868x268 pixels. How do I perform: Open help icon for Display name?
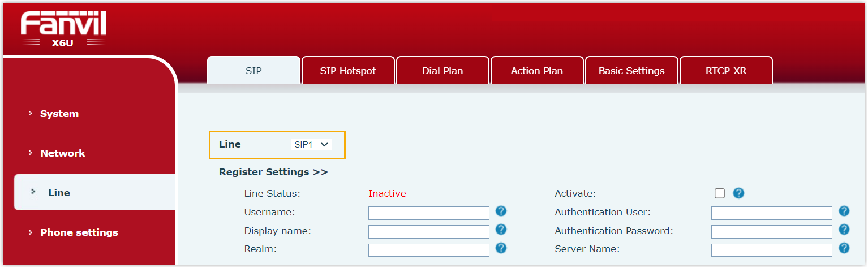(501, 230)
